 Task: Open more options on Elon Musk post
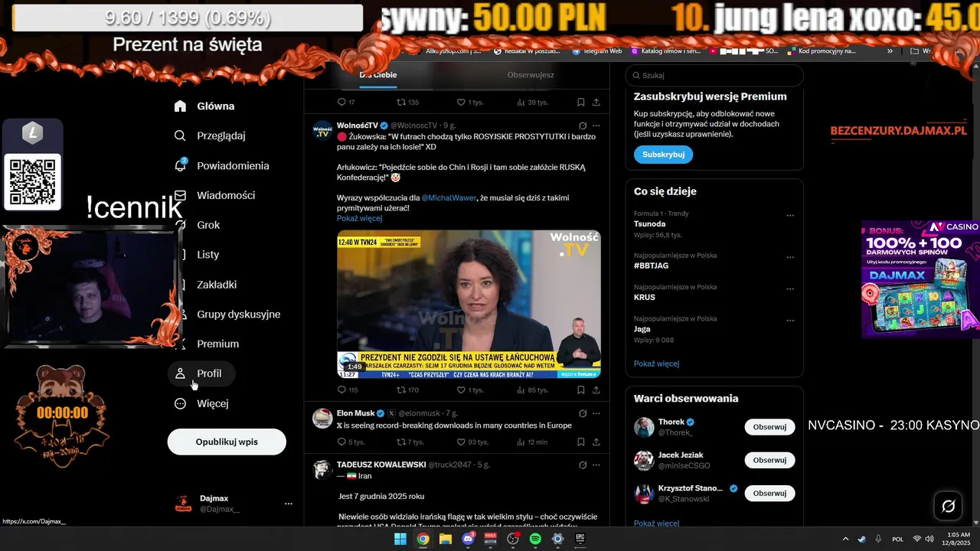(596, 413)
